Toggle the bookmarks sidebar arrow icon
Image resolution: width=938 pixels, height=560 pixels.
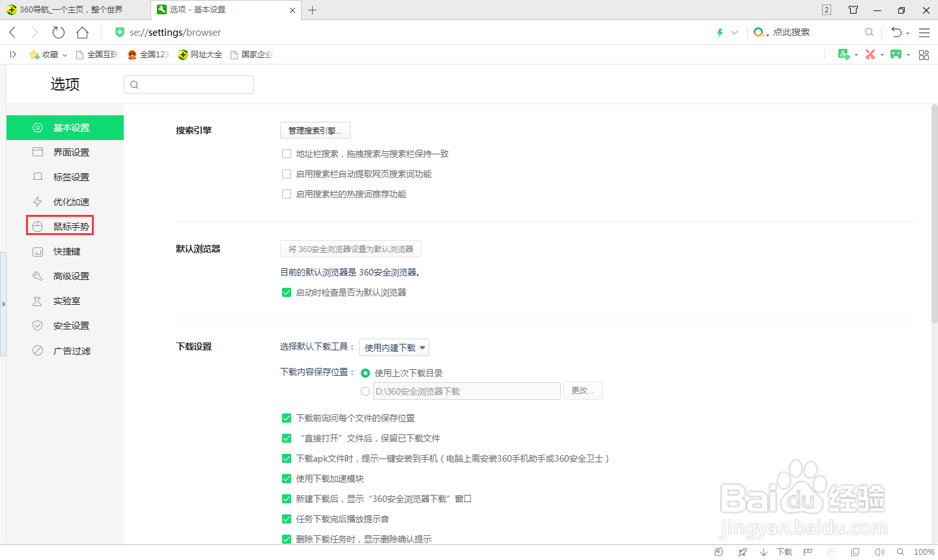(x=13, y=55)
